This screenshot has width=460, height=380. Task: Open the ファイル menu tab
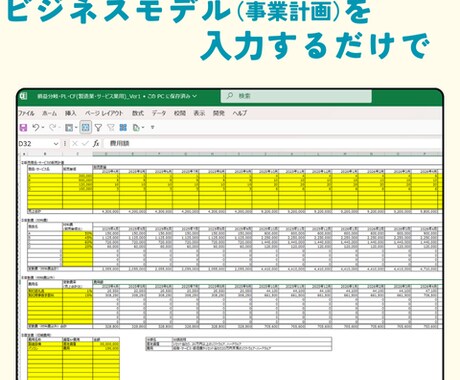[x=26, y=113]
